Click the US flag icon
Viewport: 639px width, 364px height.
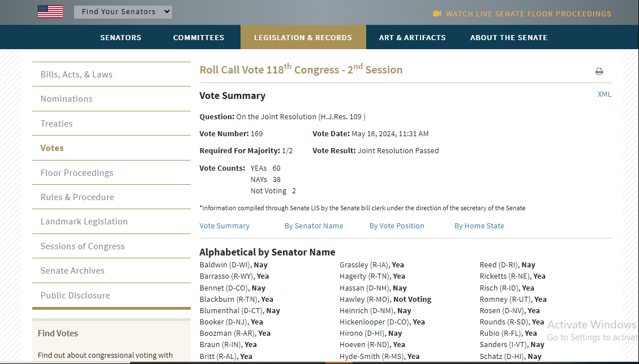point(50,11)
